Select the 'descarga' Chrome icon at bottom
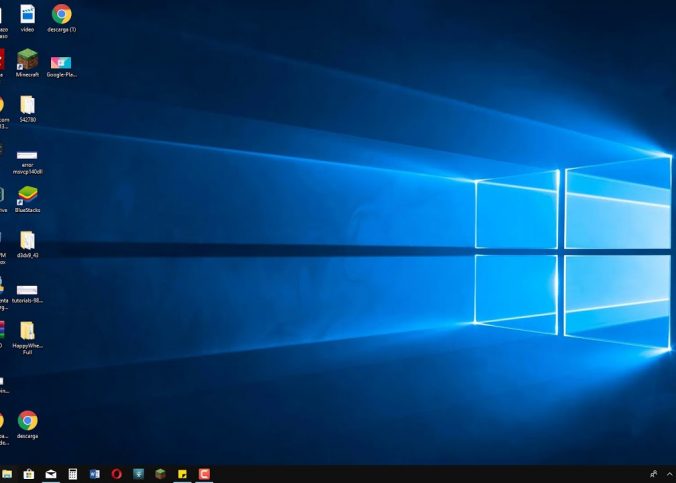The image size is (676, 483). point(27,420)
